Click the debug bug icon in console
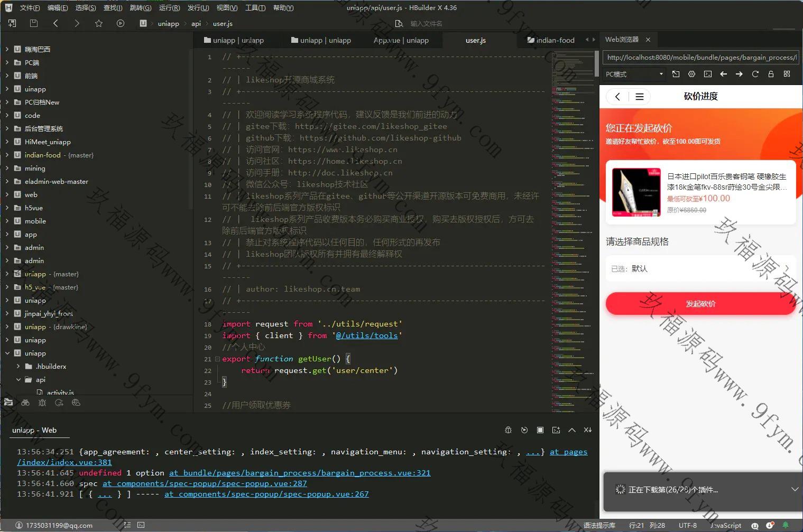This screenshot has width=803, height=532. point(508,430)
